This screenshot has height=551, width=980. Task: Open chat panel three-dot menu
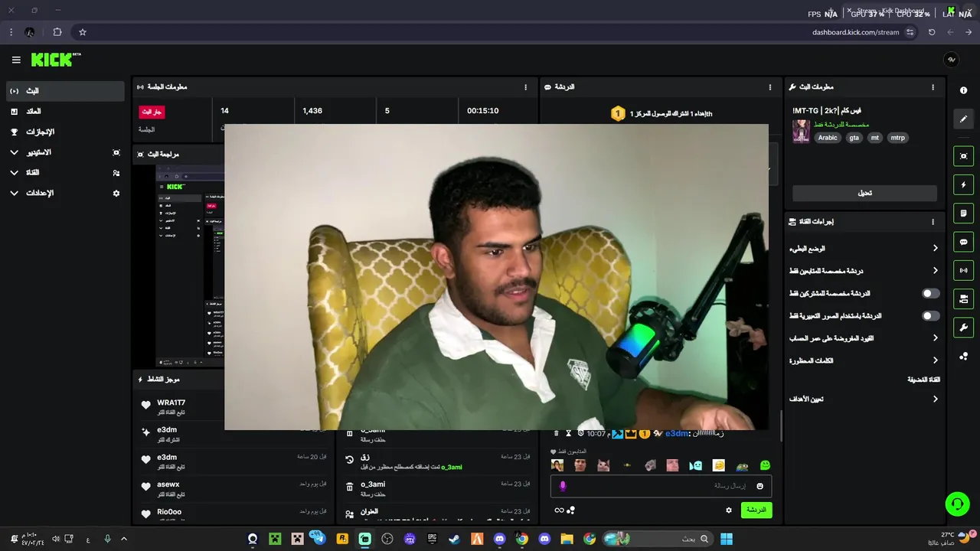(x=770, y=87)
